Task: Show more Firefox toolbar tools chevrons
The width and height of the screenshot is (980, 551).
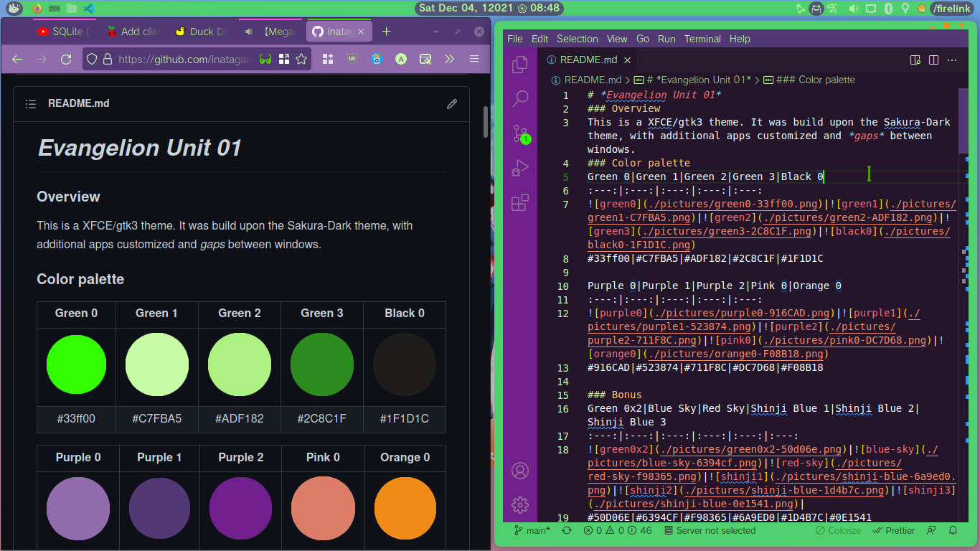Action: [x=450, y=60]
